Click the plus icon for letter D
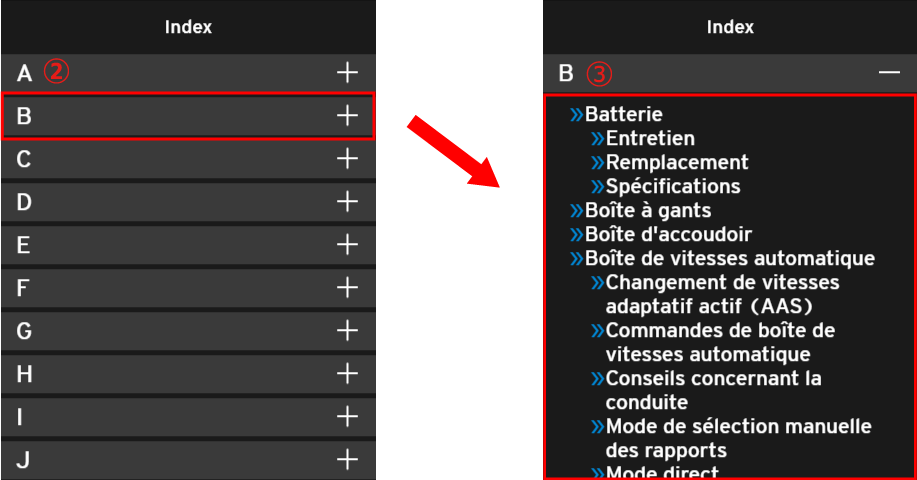Image resolution: width=917 pixels, height=480 pixels. (x=347, y=201)
